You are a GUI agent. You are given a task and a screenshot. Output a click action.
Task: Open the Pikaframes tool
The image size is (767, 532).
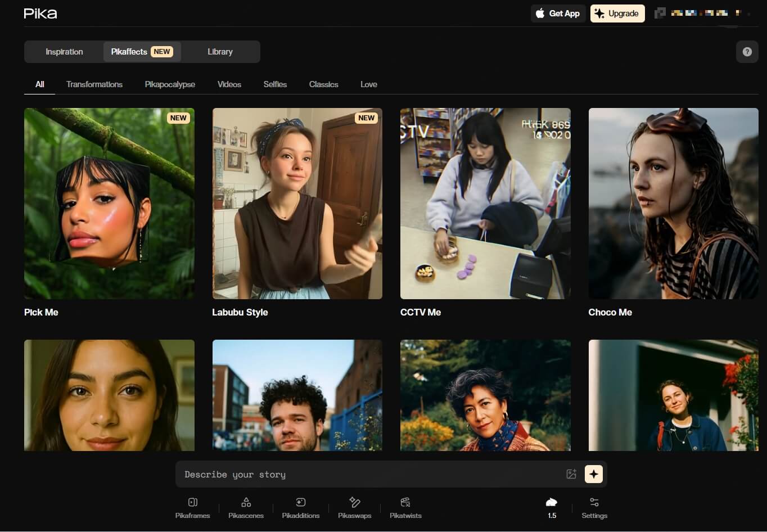click(x=192, y=507)
